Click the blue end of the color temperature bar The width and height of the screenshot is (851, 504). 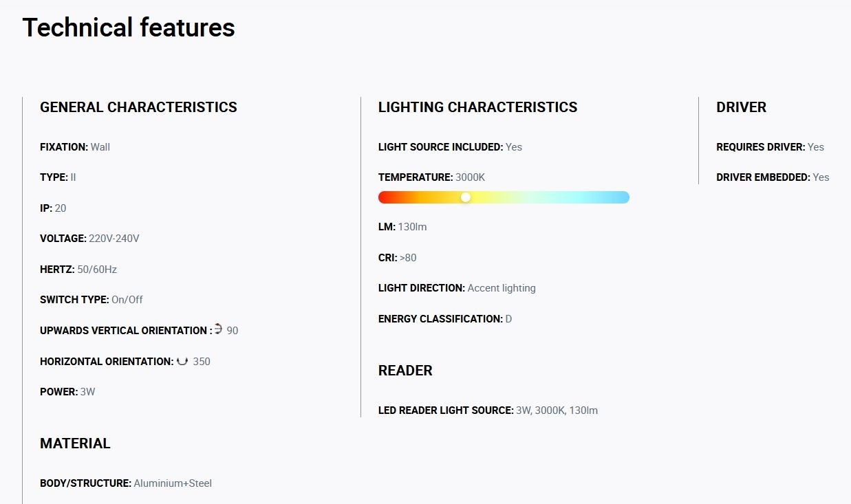tap(622, 197)
